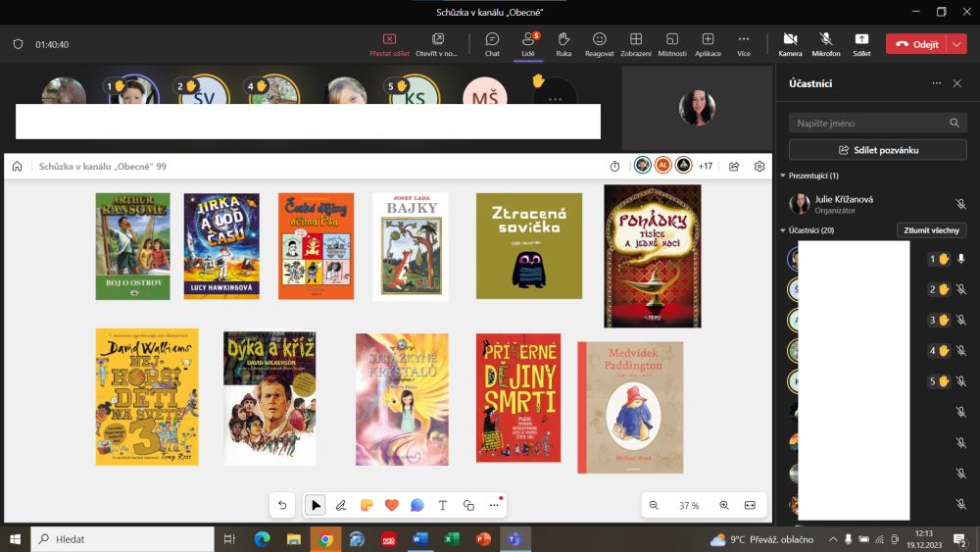Open Místnosti breakout rooms
The height and width of the screenshot is (552, 980).
(x=672, y=44)
